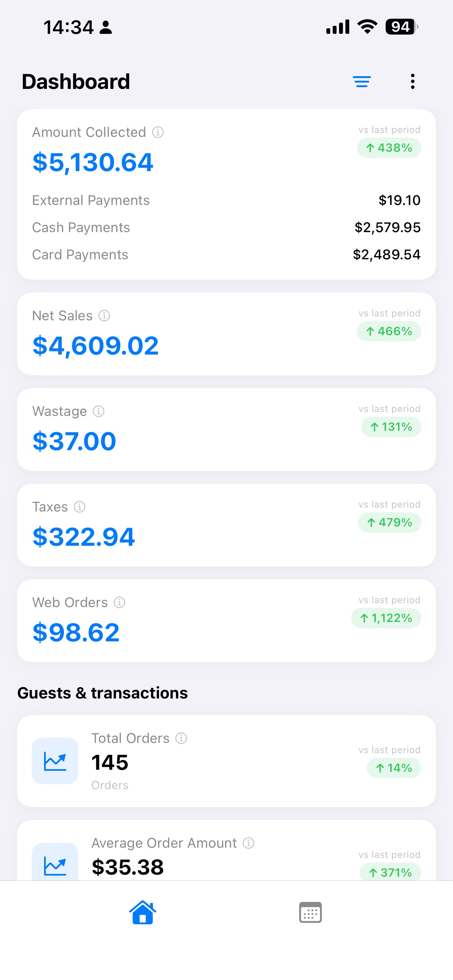Tap the Net Sales $4,609.02 amount
Screen dimensions: 453x980
96,346
